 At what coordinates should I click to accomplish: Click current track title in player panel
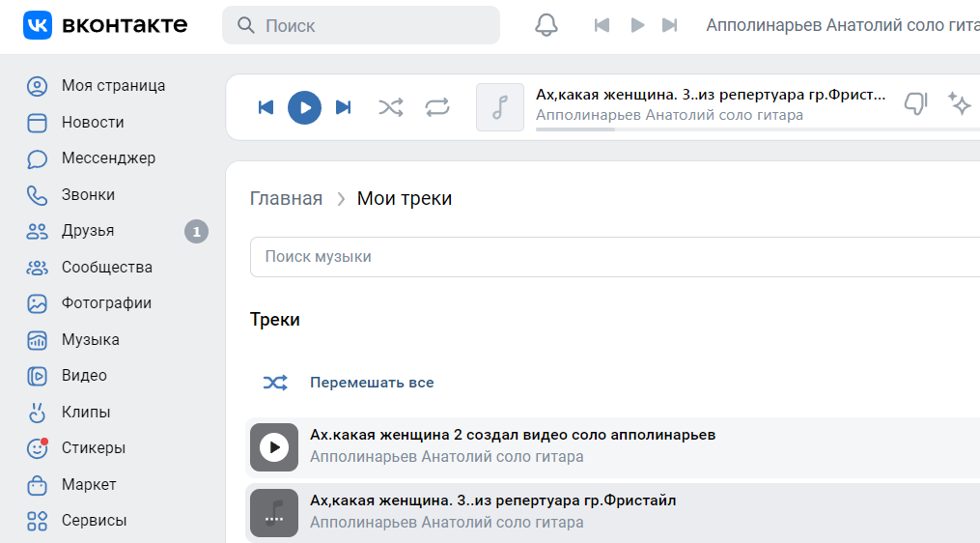pyautogui.click(x=711, y=95)
